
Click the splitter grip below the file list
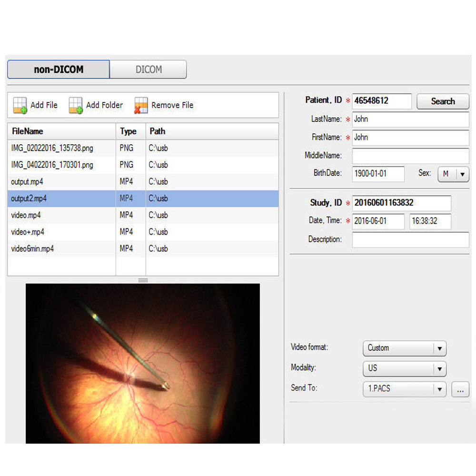[x=143, y=280]
